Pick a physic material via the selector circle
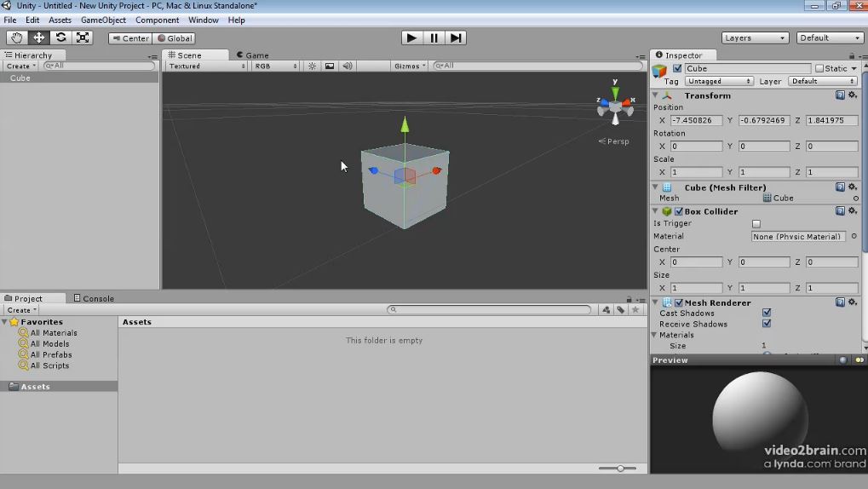The height and width of the screenshot is (489, 868). [854, 236]
